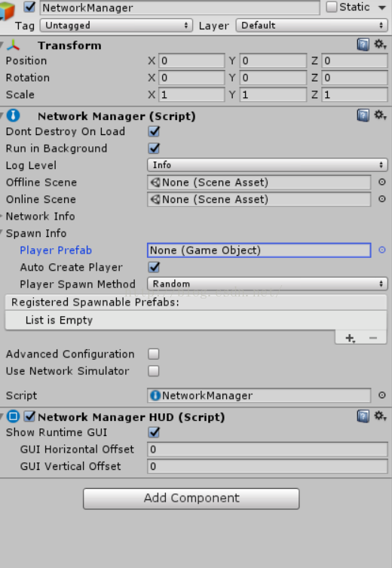Collapse the Spawn Info foldout
The image size is (392, 568).
pyautogui.click(x=2, y=233)
